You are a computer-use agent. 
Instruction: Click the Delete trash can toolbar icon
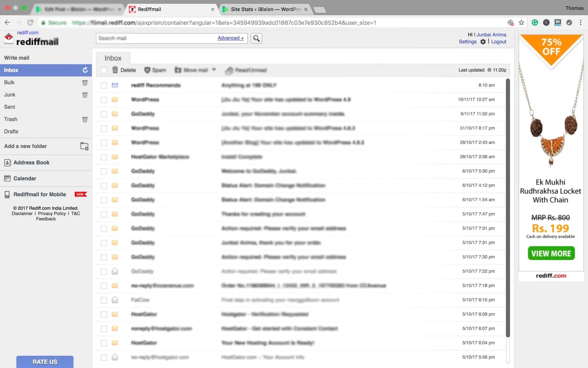pos(115,70)
